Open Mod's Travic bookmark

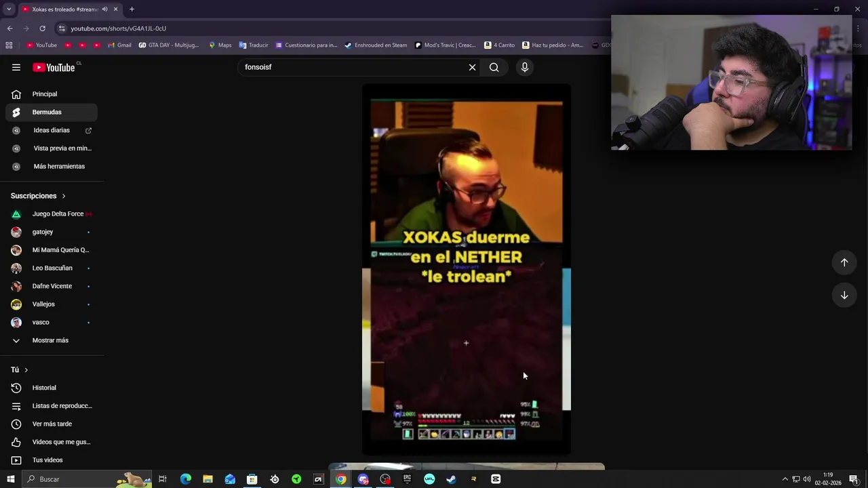pos(446,45)
